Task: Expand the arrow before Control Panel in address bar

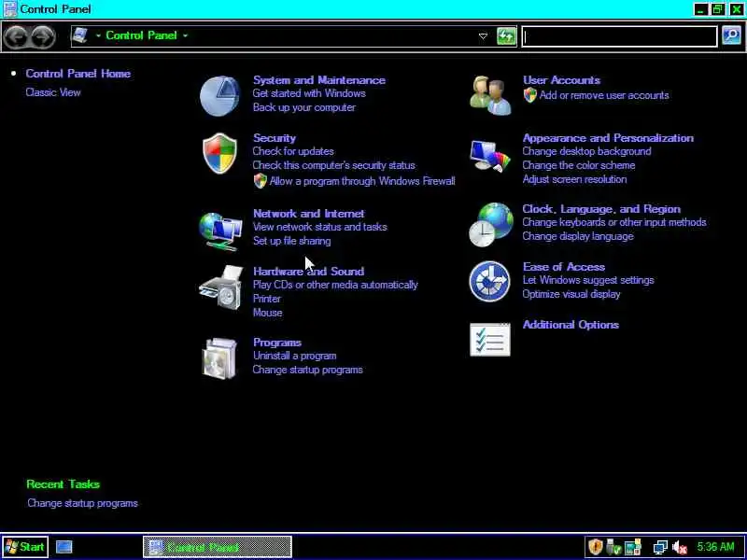Action: [98, 35]
